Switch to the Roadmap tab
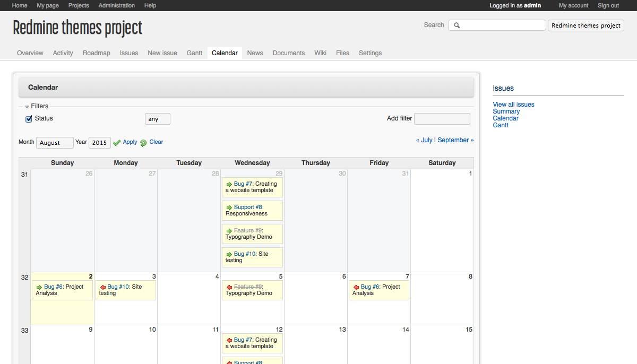This screenshot has width=637, height=364. coord(97,53)
